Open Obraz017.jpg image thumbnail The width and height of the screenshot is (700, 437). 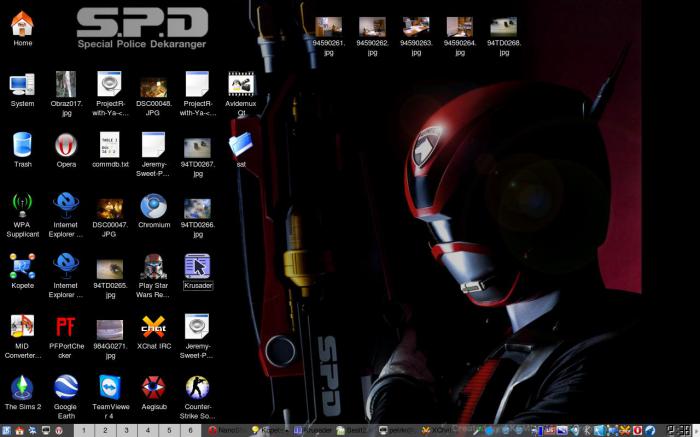[66, 94]
